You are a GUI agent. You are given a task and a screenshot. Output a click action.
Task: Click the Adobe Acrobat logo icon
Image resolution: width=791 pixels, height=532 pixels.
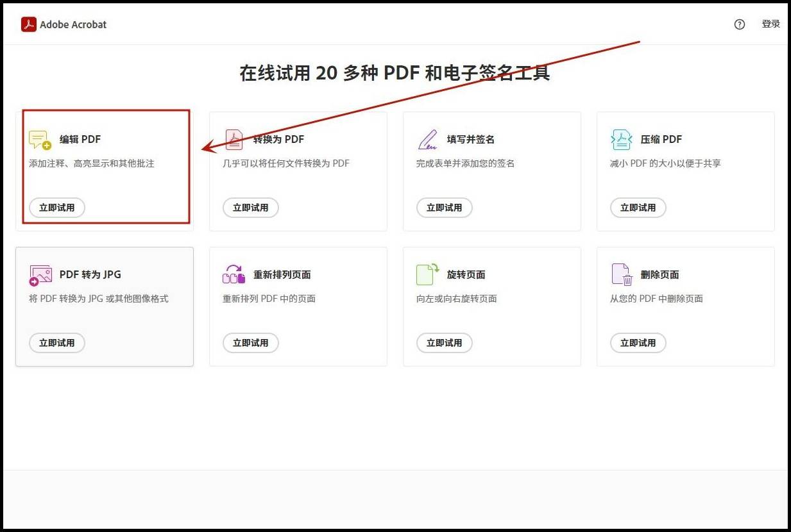(28, 24)
